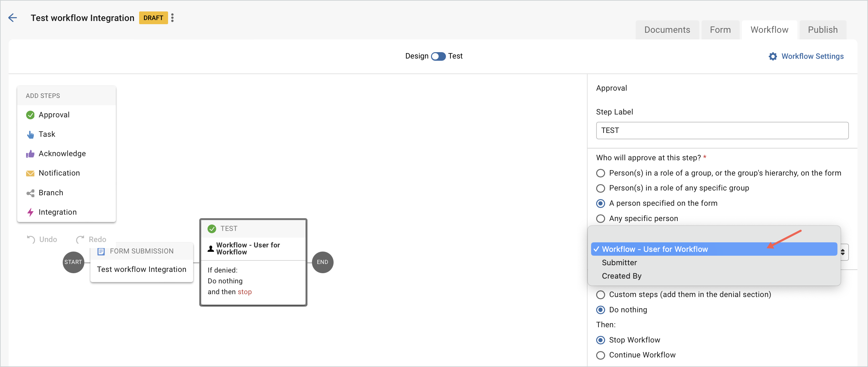Click the dropdown stepper arrows near the list
868x367 pixels.
click(843, 252)
